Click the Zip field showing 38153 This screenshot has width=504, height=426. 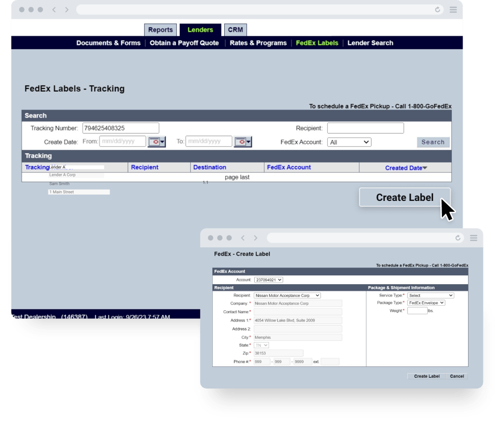pos(278,353)
